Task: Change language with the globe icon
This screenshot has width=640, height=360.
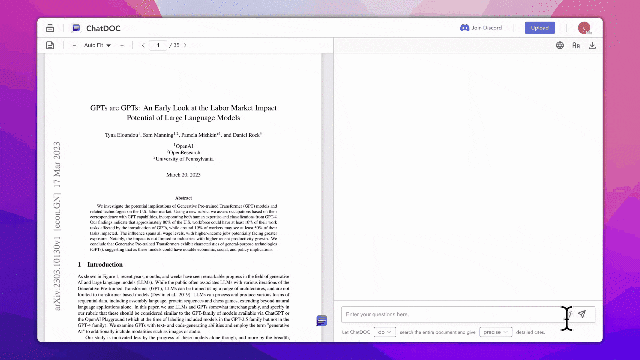Action: [560, 45]
